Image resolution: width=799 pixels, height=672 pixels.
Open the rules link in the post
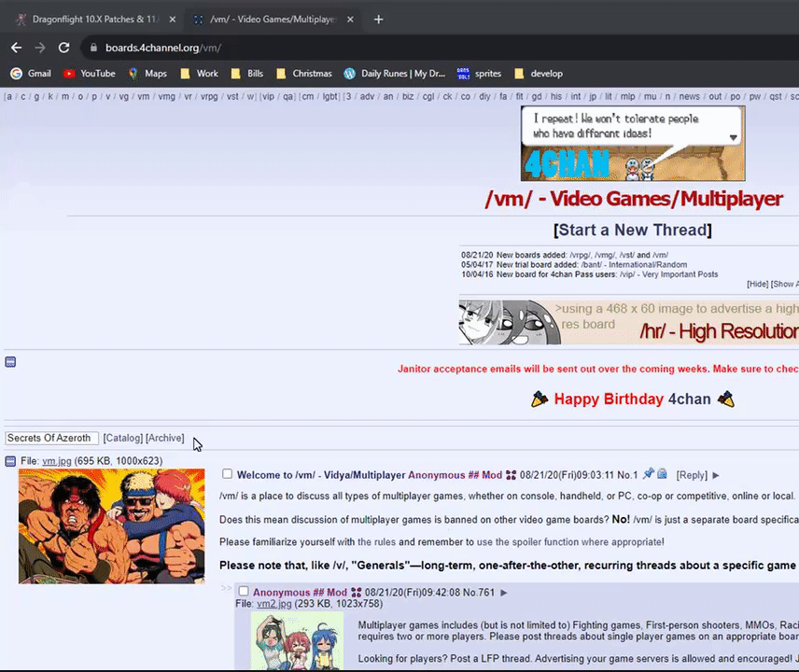coord(376,542)
